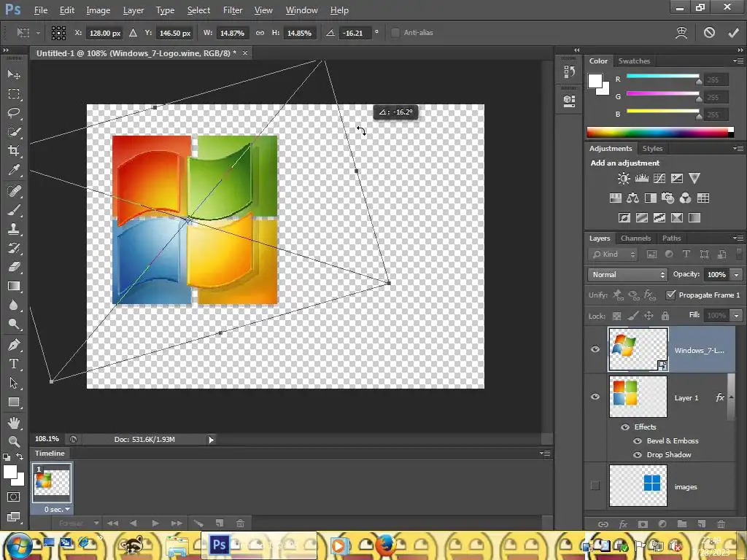747x560 pixels.
Task: Select the Rectangular Marquee tool
Action: tap(14, 94)
